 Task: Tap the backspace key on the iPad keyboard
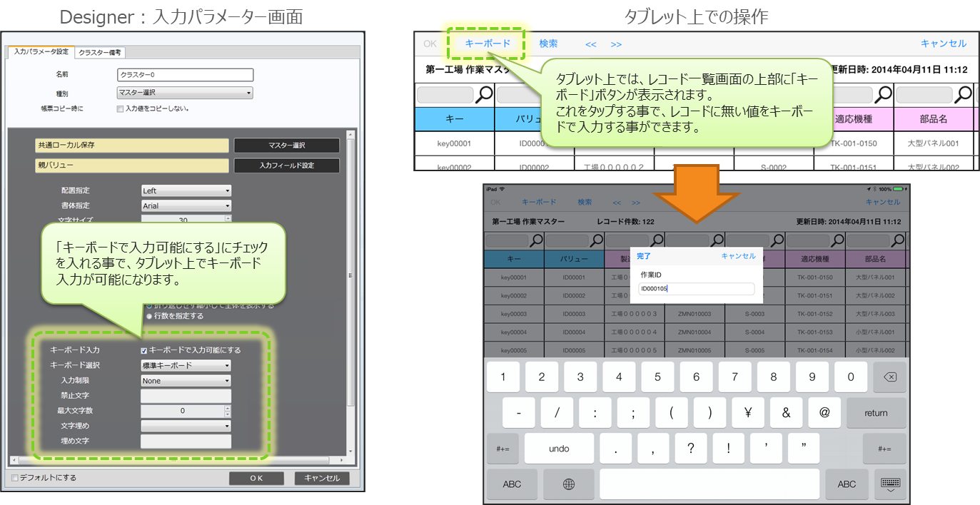click(x=889, y=377)
